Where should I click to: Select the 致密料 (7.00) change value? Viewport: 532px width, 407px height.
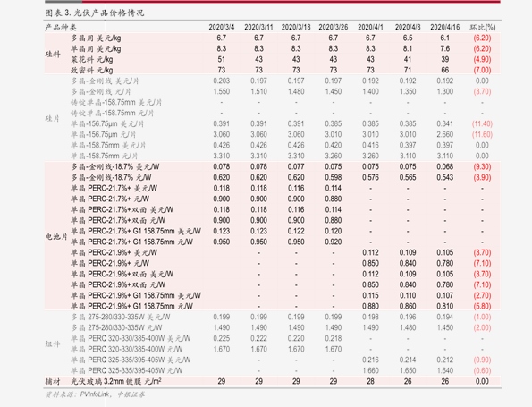[x=482, y=71]
